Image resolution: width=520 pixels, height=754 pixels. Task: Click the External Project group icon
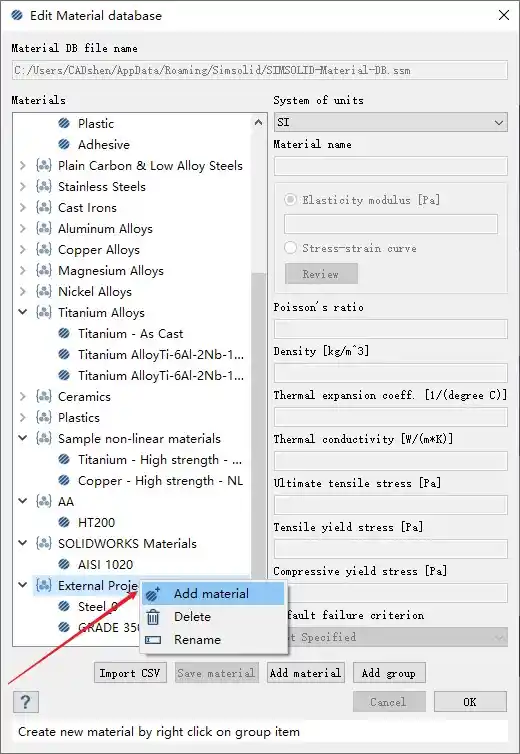pos(44,585)
